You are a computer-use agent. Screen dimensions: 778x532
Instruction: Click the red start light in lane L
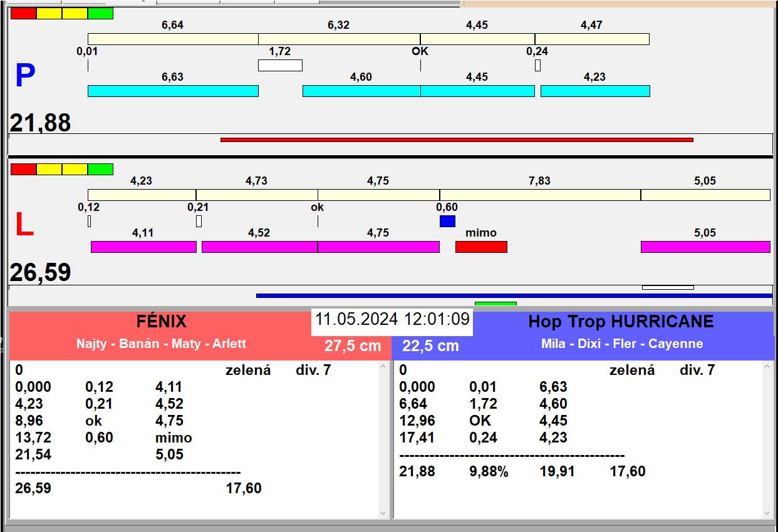[23, 169]
